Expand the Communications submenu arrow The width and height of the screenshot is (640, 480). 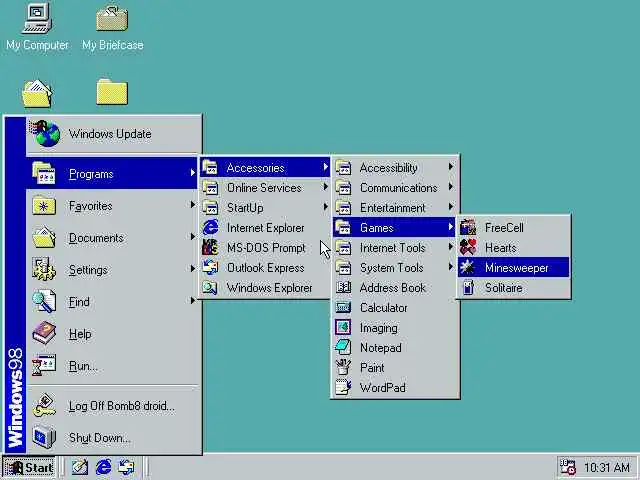pyautogui.click(x=451, y=187)
